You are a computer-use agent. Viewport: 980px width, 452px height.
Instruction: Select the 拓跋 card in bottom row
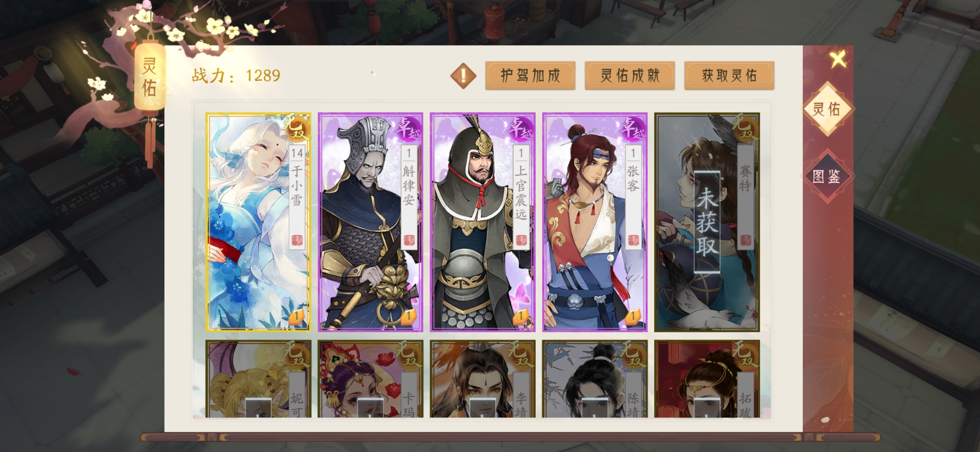[707, 379]
